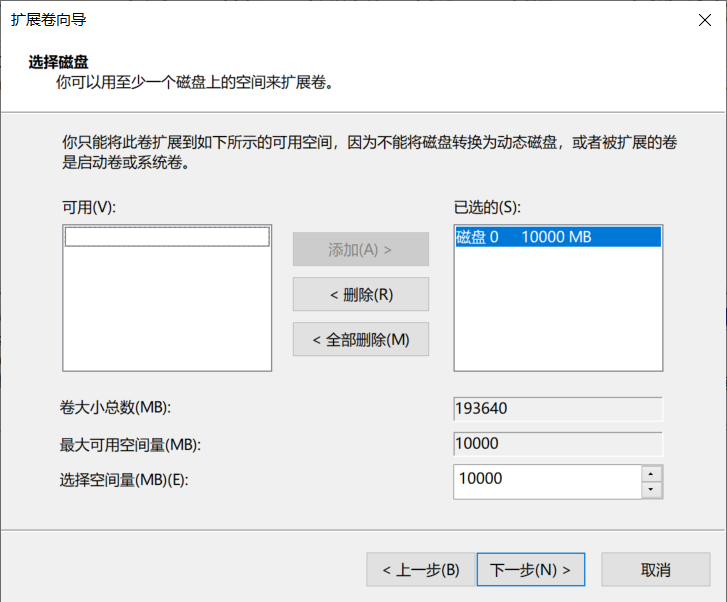This screenshot has width=727, height=602.
Task: Click the 选择空间量(MB) input field
Action: (x=548, y=482)
